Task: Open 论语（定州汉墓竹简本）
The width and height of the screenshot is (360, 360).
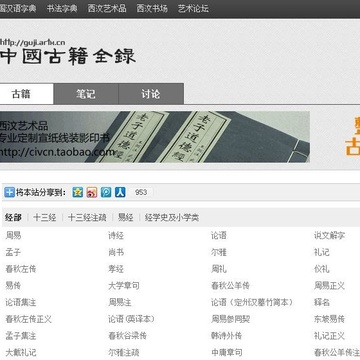Action: (x=253, y=302)
